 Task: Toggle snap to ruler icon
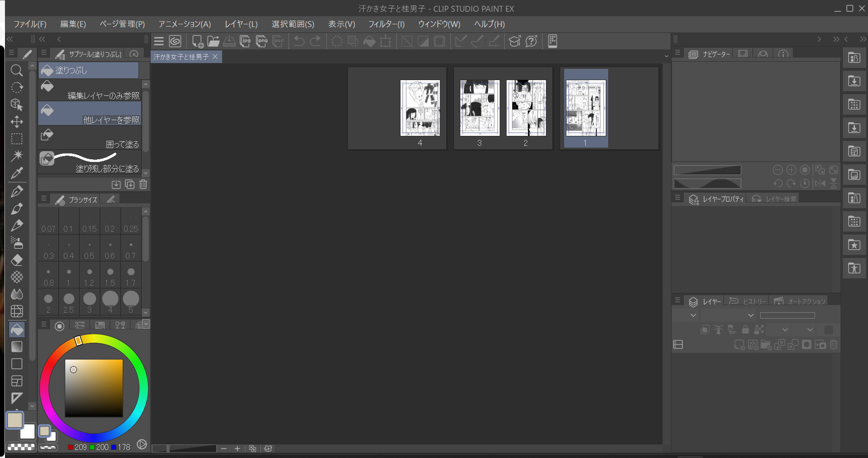[x=460, y=41]
